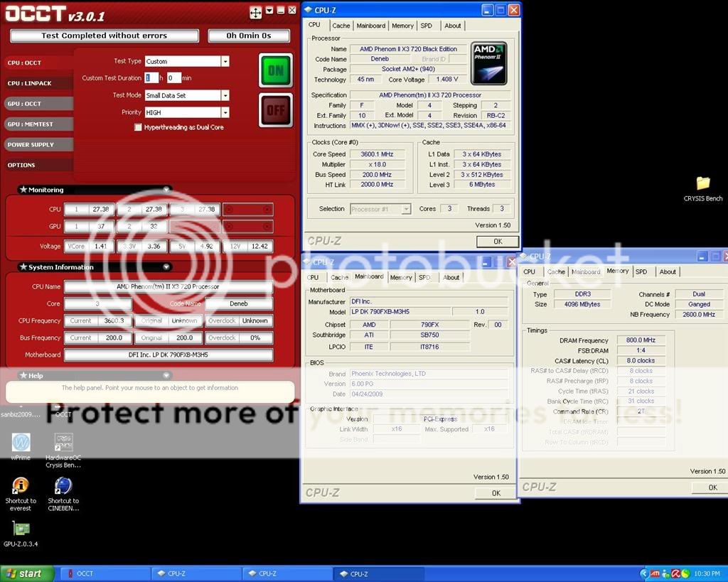Screen dimensions: 728x582
Task: Collapse the Help panel arrow
Action: [166, 375]
